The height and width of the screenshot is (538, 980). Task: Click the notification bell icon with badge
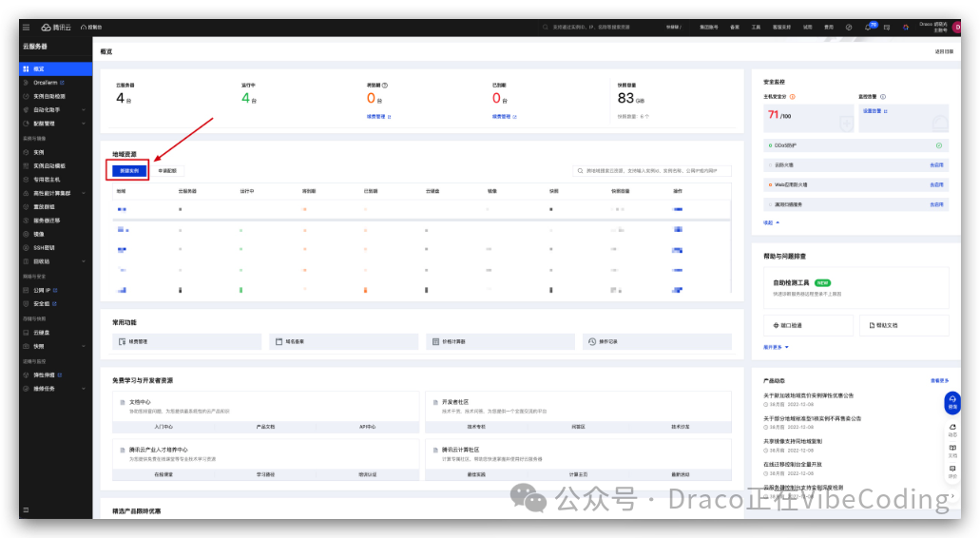[868, 28]
